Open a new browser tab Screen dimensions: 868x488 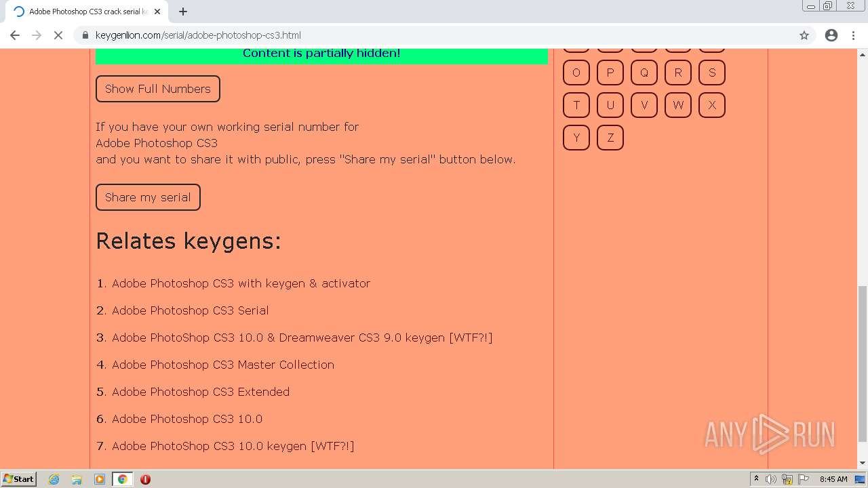point(183,12)
